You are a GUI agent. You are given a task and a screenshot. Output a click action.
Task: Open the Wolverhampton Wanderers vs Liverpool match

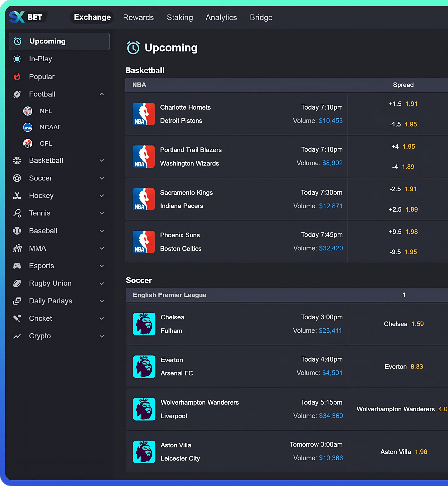pos(200,409)
